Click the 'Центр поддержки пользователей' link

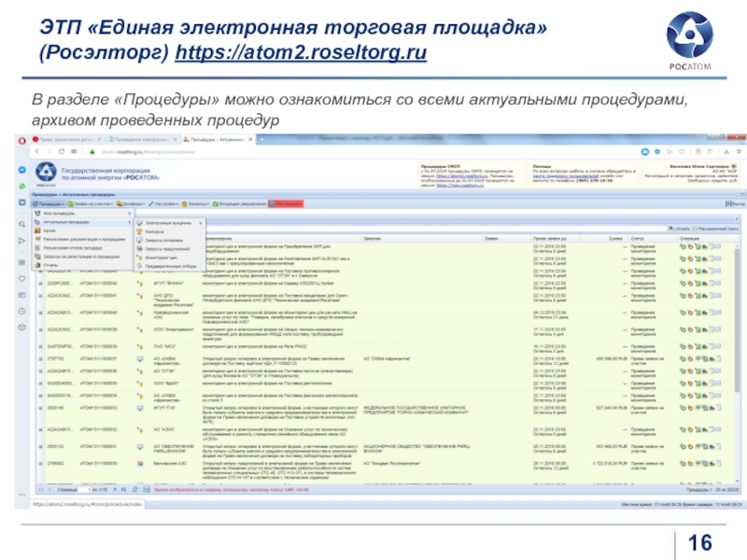pyautogui.click(x=566, y=175)
